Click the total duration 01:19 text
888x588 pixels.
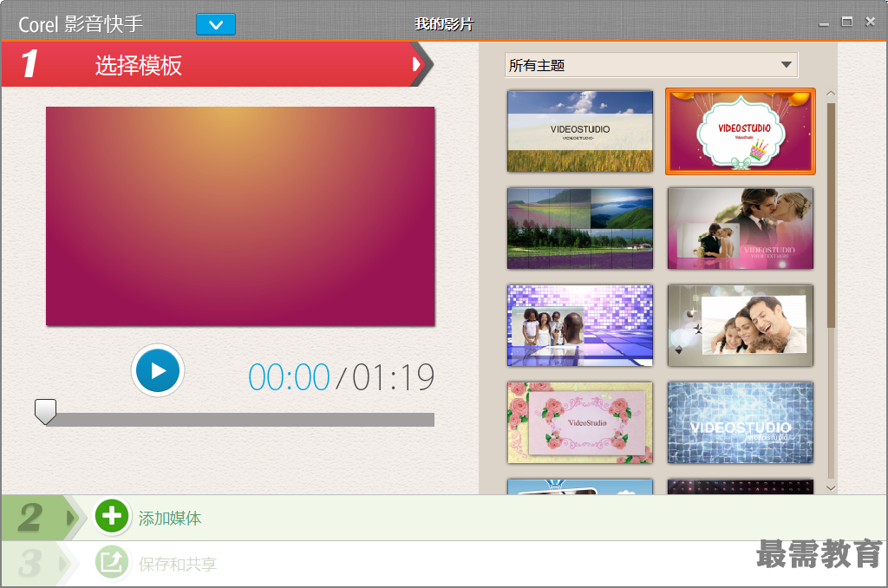tap(393, 378)
